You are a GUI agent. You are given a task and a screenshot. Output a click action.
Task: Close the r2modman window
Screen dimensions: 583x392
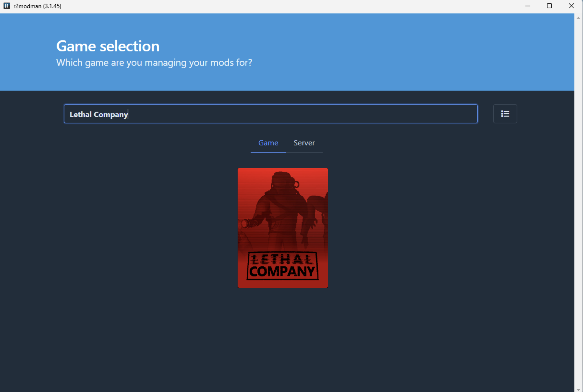pyautogui.click(x=571, y=6)
